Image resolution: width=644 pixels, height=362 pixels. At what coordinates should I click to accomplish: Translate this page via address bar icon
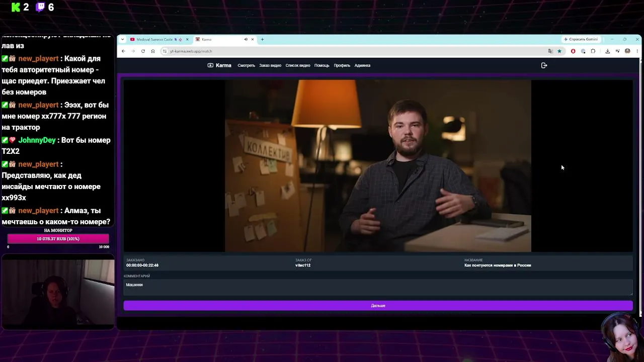(550, 51)
